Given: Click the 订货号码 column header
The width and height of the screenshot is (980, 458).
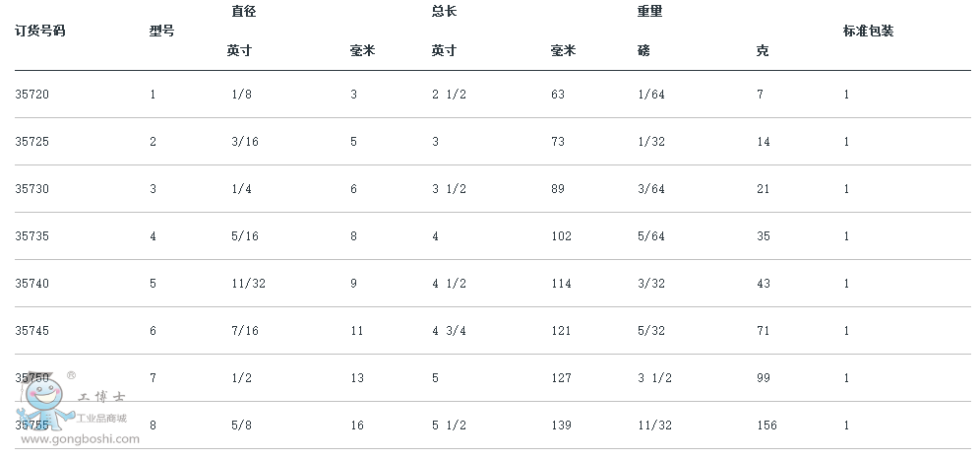Looking at the screenshot, I should click(x=40, y=31).
